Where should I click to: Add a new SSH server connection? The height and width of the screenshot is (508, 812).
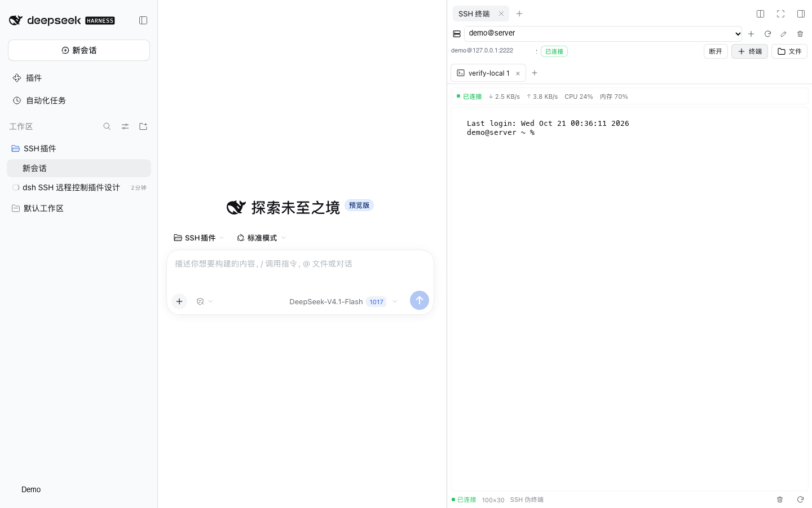751,34
